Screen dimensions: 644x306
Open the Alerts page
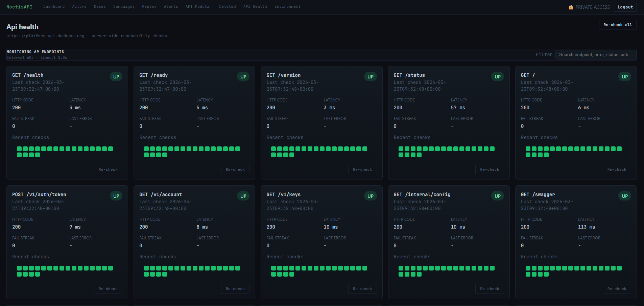[x=171, y=6]
